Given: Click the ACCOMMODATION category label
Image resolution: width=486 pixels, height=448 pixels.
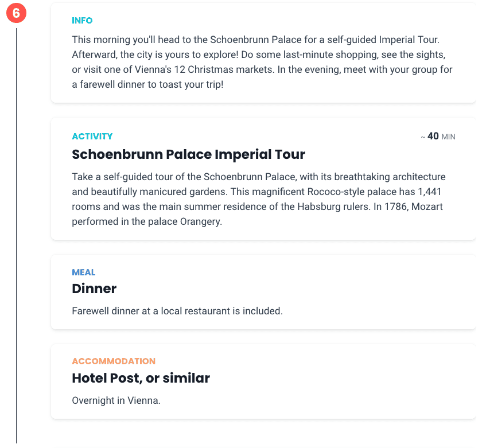Looking at the screenshot, I should pos(114,361).
